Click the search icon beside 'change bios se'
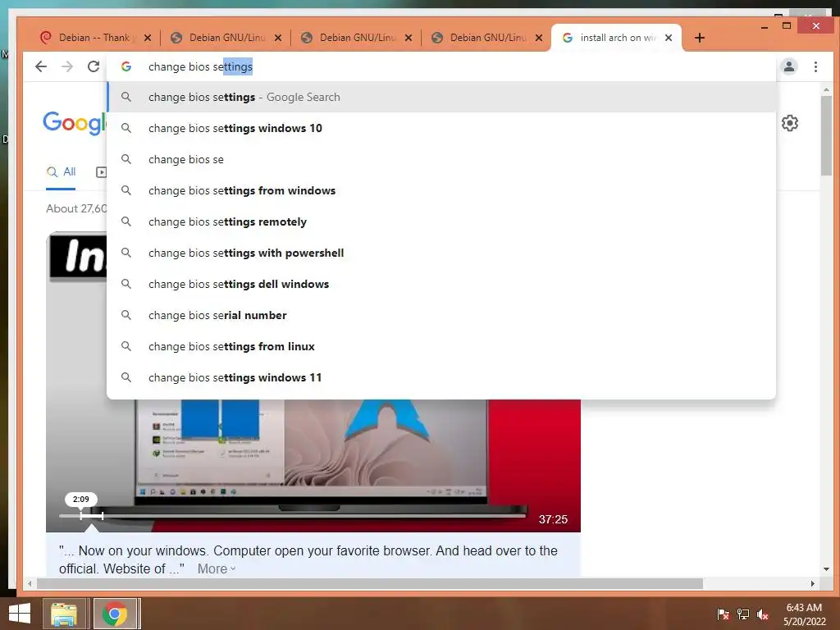 (126, 159)
